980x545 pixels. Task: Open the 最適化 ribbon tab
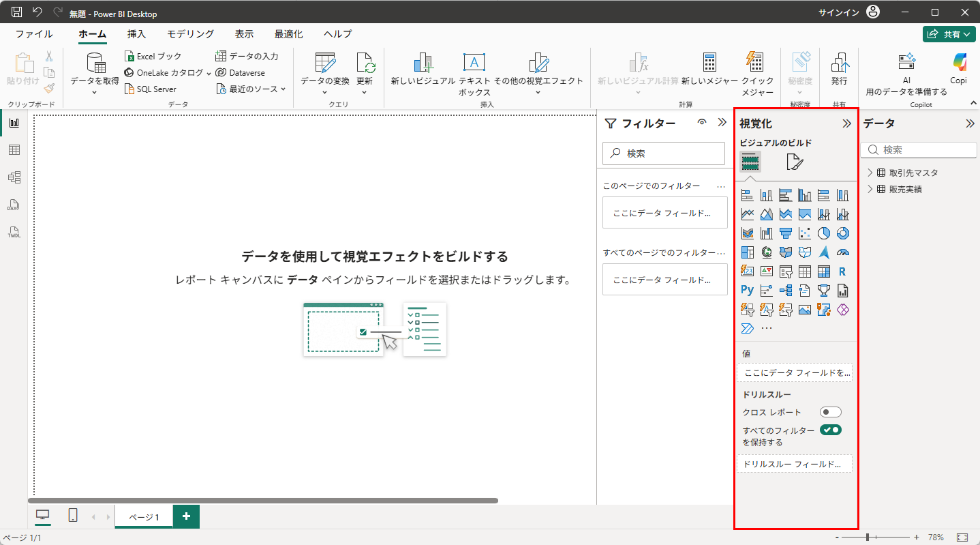click(289, 34)
